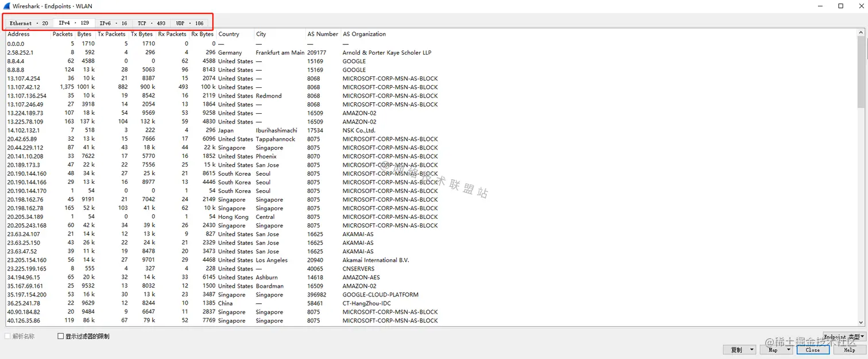Click the Redmond city cell
Viewport: 868px width, 359px height.
point(269,95)
